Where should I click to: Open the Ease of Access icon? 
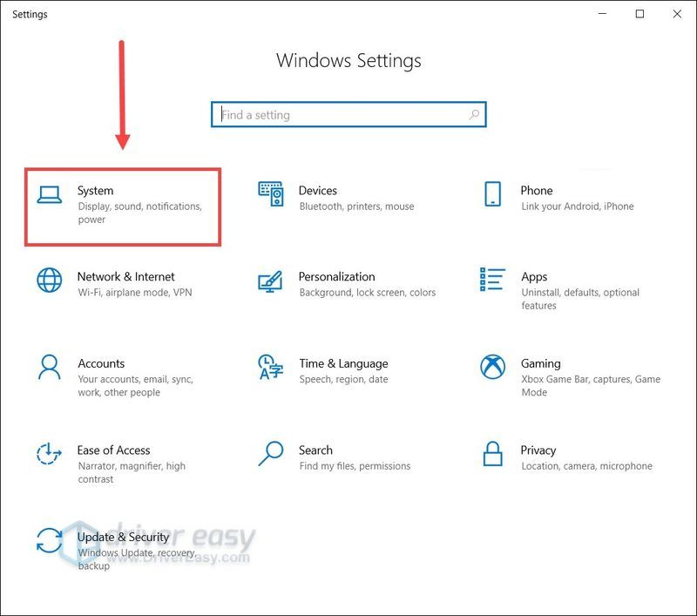tap(50, 453)
